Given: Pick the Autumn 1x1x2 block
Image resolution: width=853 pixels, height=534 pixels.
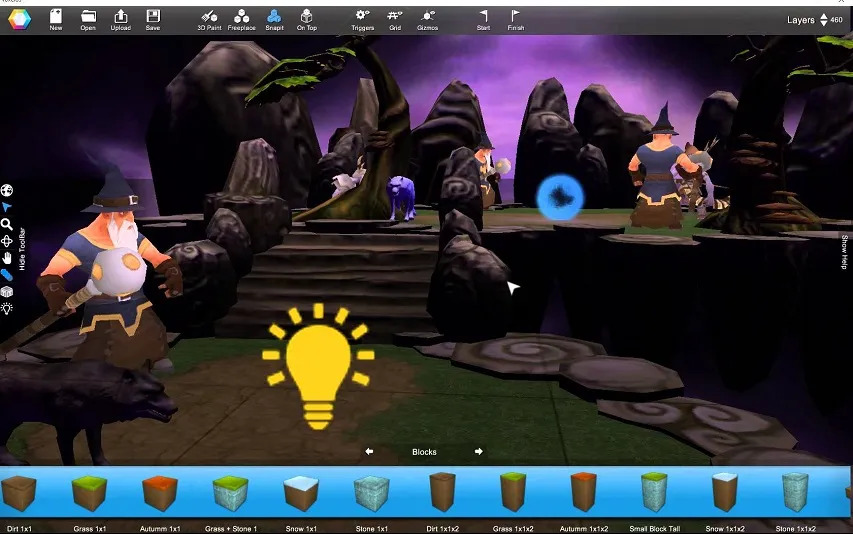Looking at the screenshot, I should pos(584,492).
